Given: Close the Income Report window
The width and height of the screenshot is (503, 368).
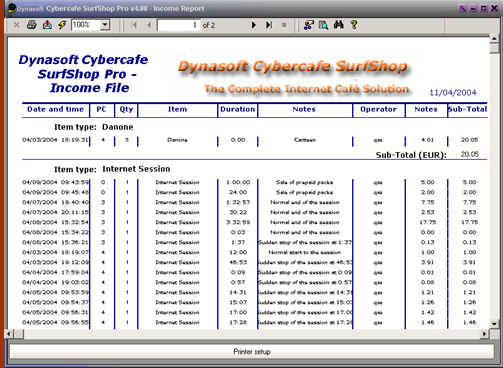Looking at the screenshot, I should (x=494, y=8).
